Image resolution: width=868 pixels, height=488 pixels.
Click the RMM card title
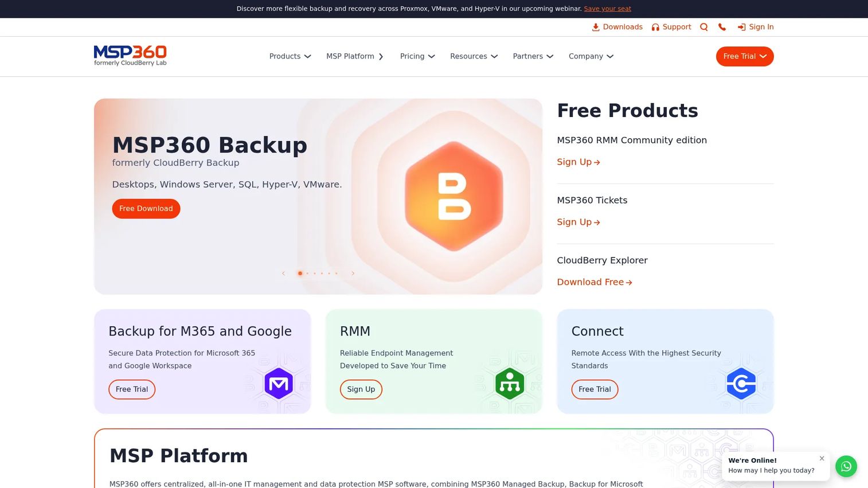355,331
